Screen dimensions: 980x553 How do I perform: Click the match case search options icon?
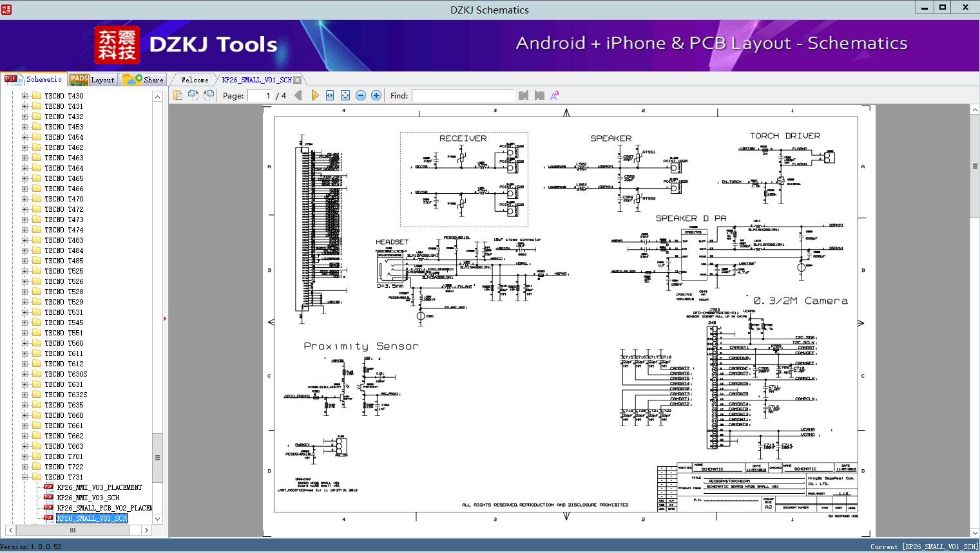coord(554,95)
